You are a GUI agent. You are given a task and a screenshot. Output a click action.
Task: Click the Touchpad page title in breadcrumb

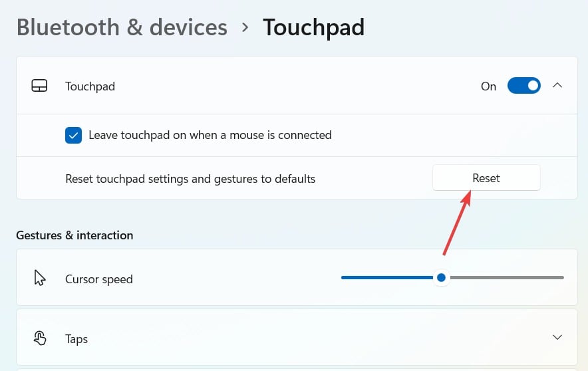pyautogui.click(x=313, y=28)
